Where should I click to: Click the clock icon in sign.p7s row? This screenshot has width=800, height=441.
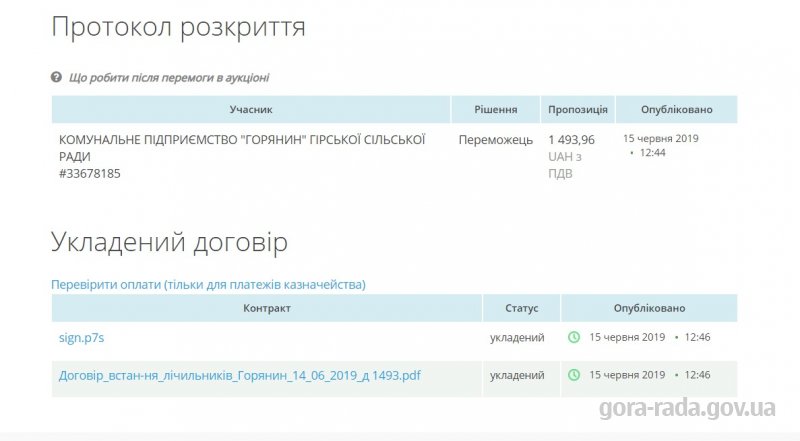point(574,337)
